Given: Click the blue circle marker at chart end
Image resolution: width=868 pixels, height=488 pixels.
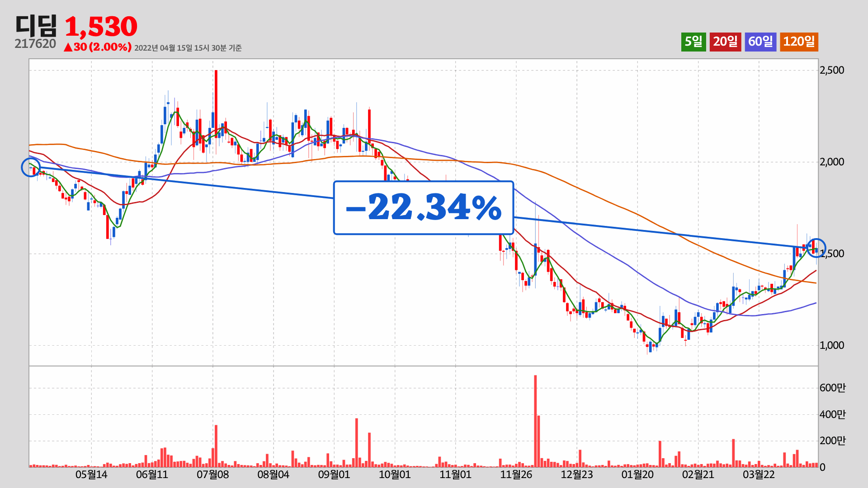Looking at the screenshot, I should (x=816, y=248).
